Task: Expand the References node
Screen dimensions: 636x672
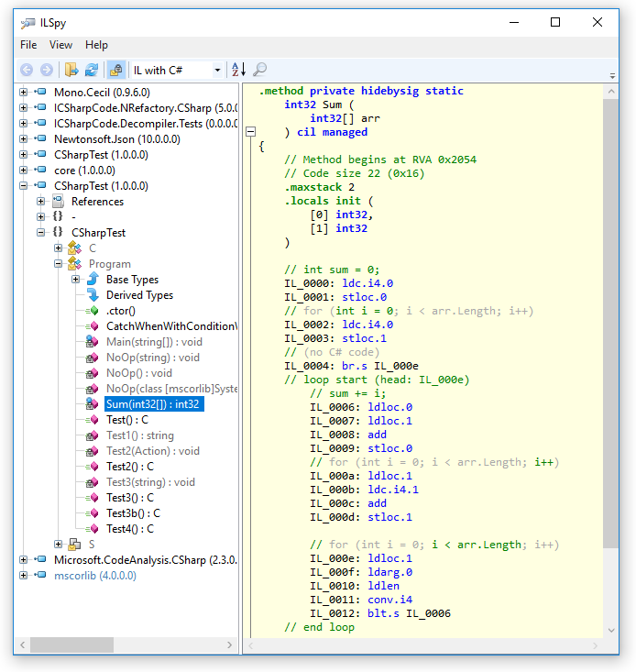Action: tap(40, 201)
